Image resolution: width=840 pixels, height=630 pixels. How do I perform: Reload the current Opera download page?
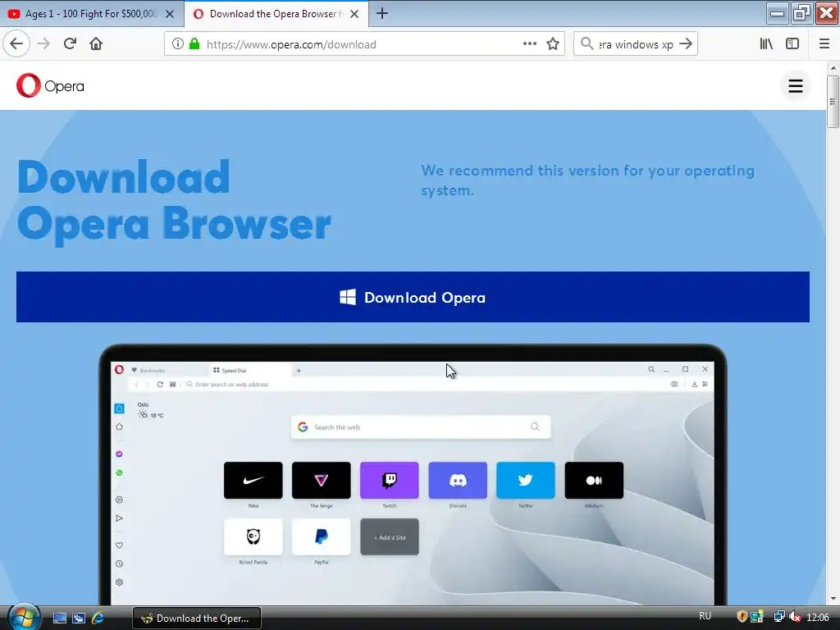(x=70, y=44)
